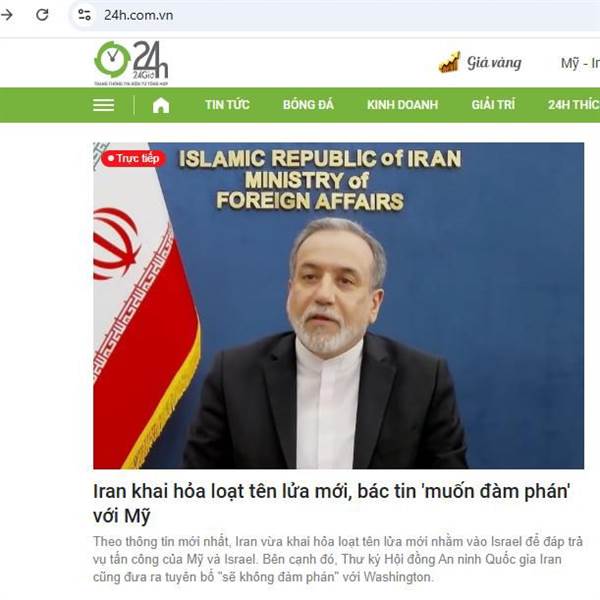Screen dimensions: 600x600
Task: Click the green clock icon in logo
Action: (112, 59)
